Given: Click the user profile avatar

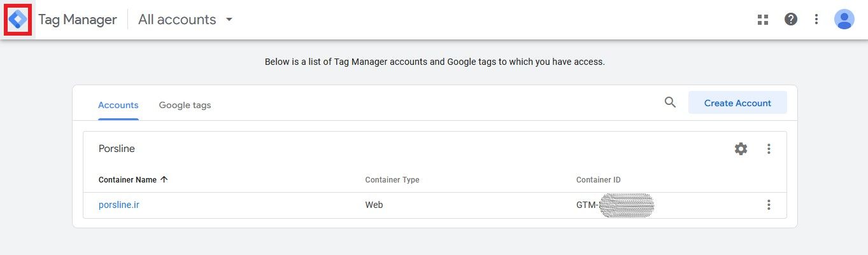Looking at the screenshot, I should click(x=844, y=20).
